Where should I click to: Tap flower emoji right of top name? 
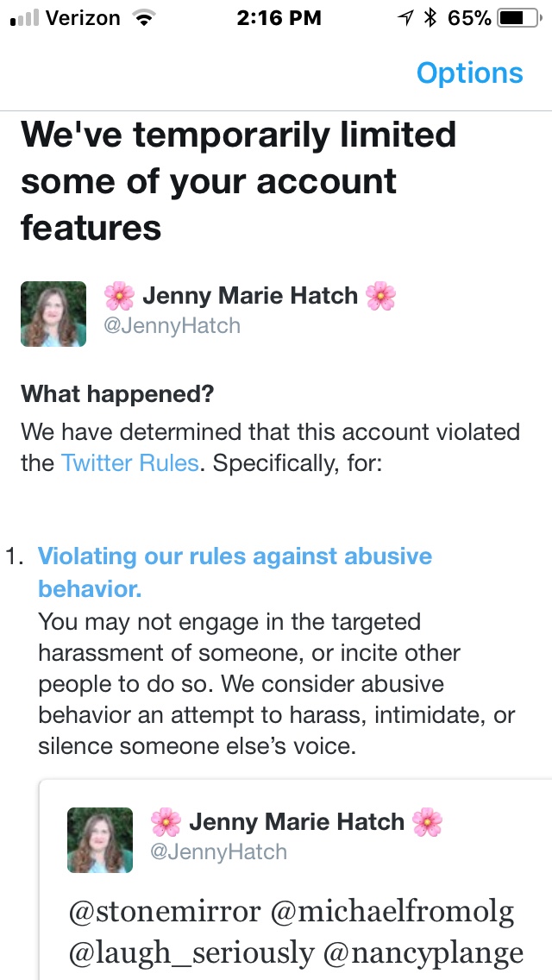point(380,296)
